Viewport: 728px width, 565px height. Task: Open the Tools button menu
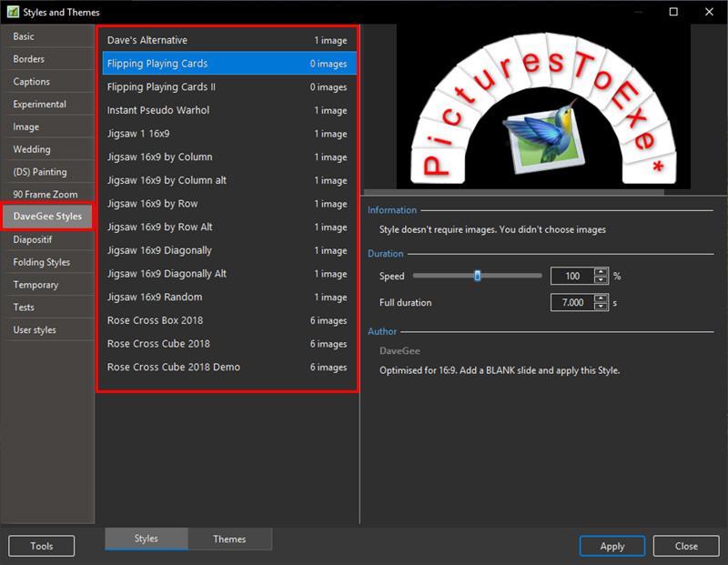(41, 546)
